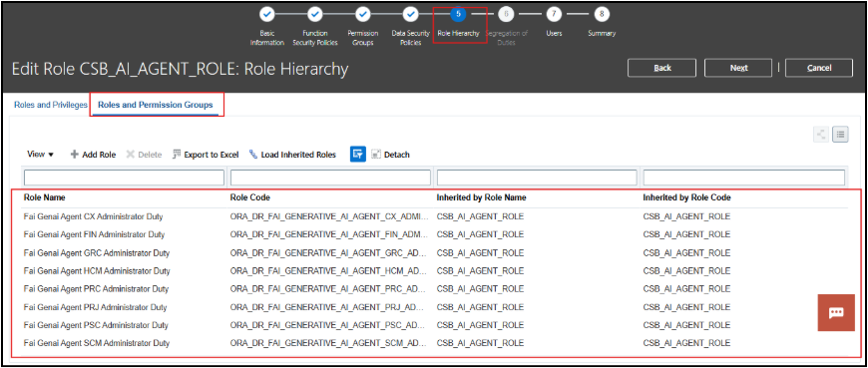Select Fai Genai Agent FIN Administrator Duty row

(x=435, y=234)
